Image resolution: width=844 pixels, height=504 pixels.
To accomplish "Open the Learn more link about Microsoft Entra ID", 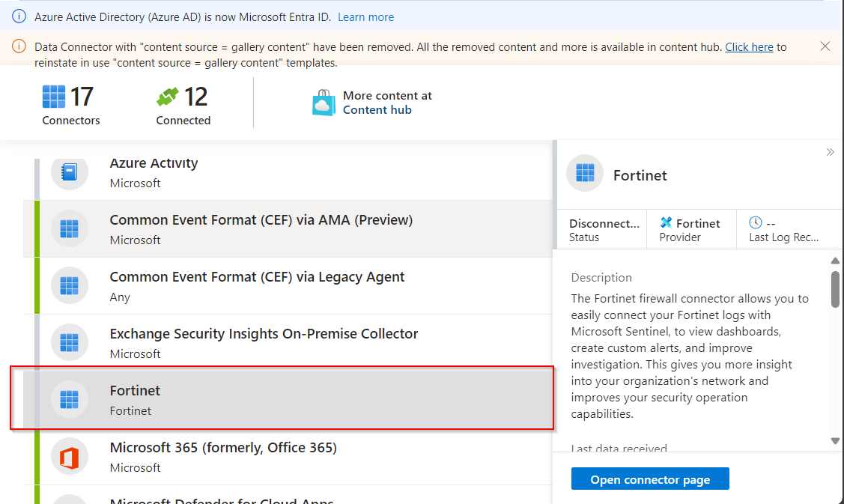I will click(365, 16).
